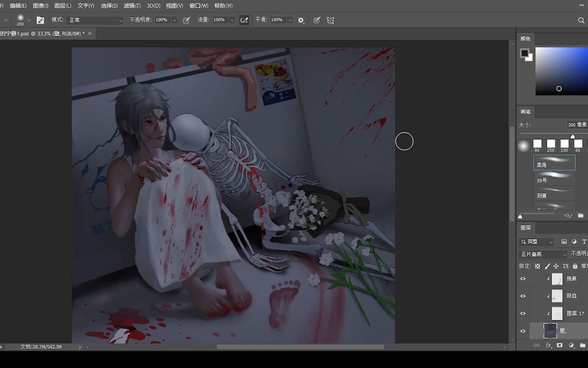588x368 pixels.
Task: Select the 柔角 brush preset
Action: [x=554, y=163]
